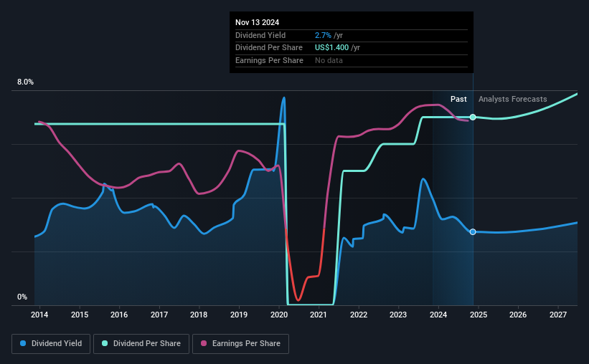Select the Dividend Per Share data point marker

click(x=473, y=117)
